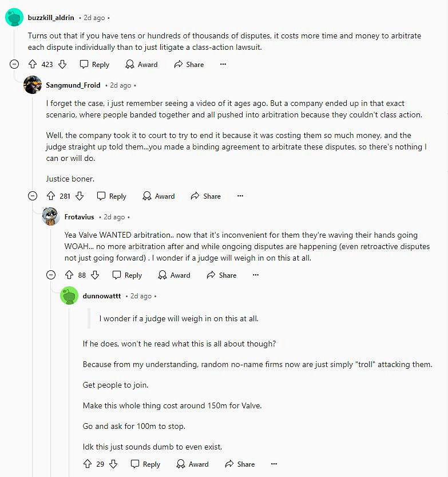This screenshot has width=448, height=477.
Task: Upvote Sangmund_Froid's comment
Action: coord(50,196)
